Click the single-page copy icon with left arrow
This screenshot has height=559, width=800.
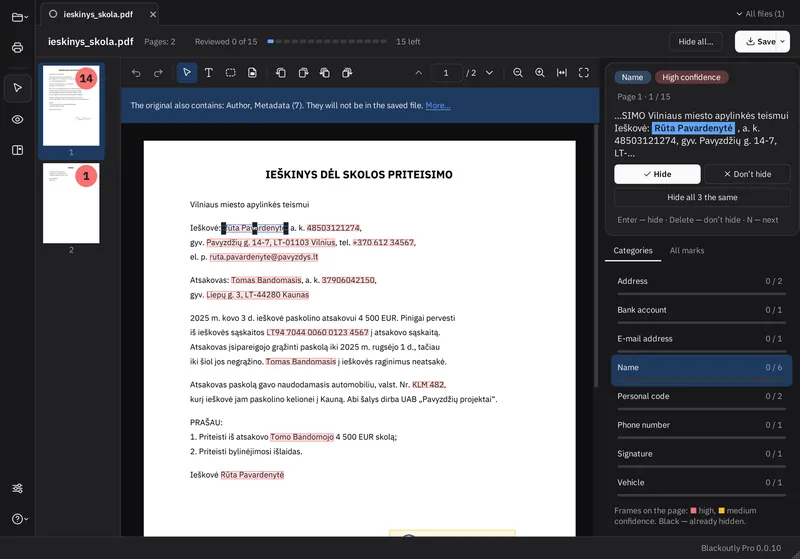tap(281, 73)
